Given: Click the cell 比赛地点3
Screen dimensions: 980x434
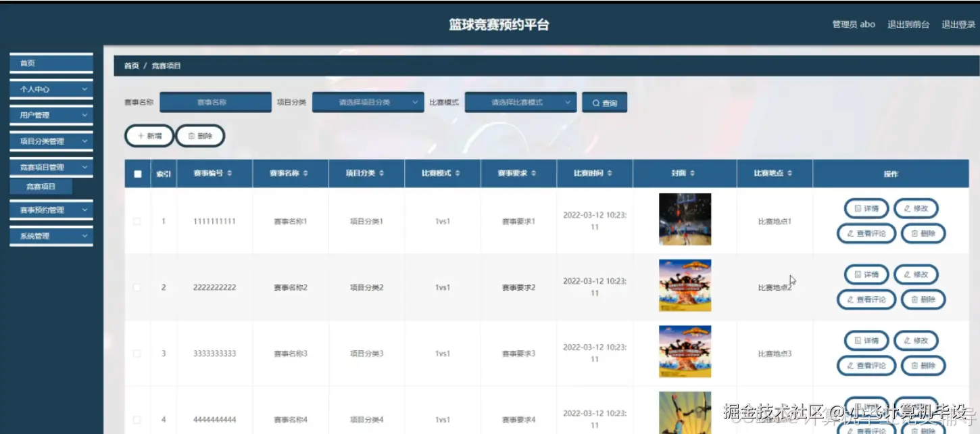Looking at the screenshot, I should pyautogui.click(x=775, y=354).
